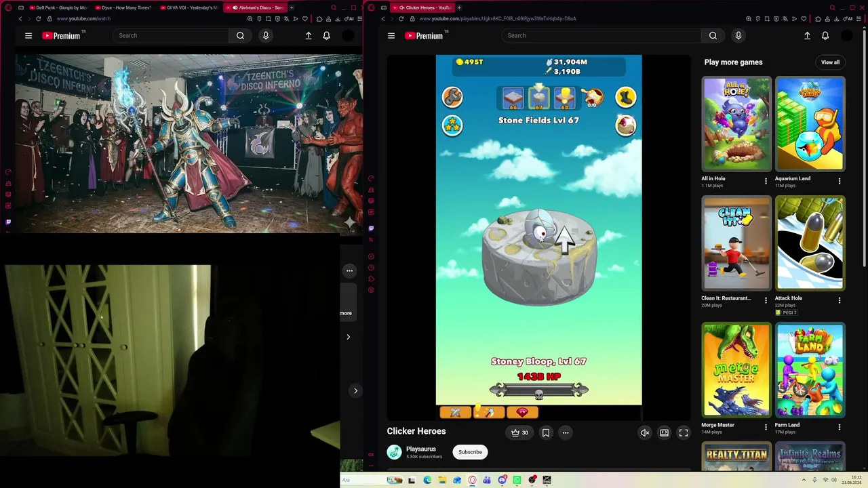Viewport: 868px width, 488px height.
Task: Focus the search field in the left watch window
Action: click(172, 35)
